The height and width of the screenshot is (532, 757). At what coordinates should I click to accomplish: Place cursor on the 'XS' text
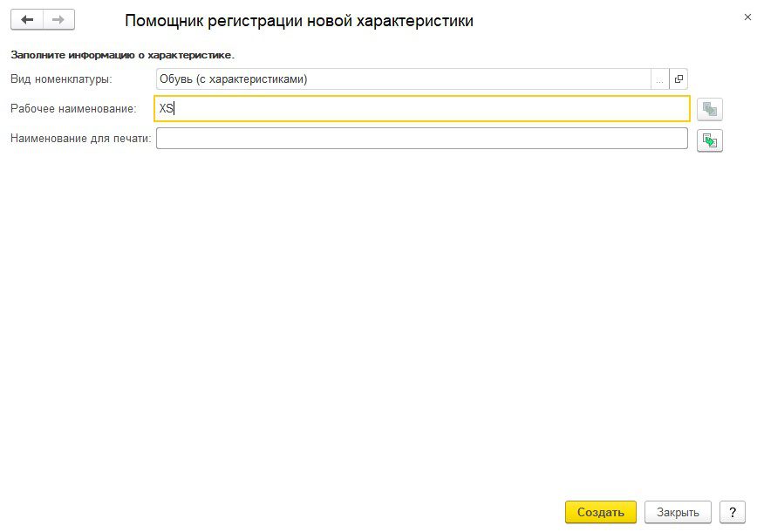(x=166, y=109)
